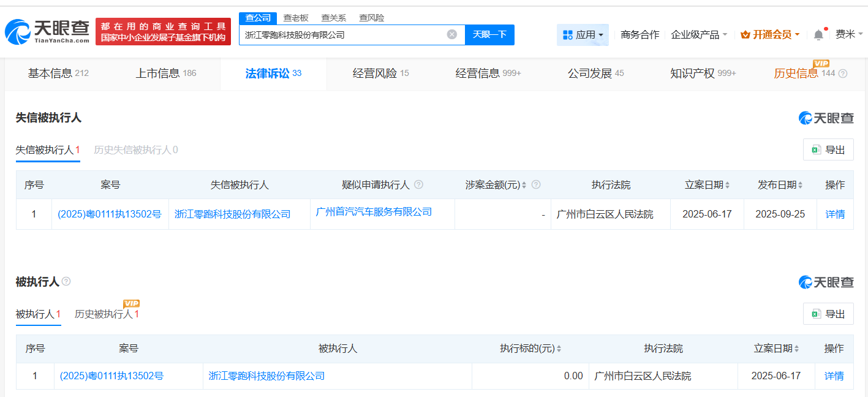Click the question mark beside 疑似申请执行人
868x397 pixels.
pos(419,184)
